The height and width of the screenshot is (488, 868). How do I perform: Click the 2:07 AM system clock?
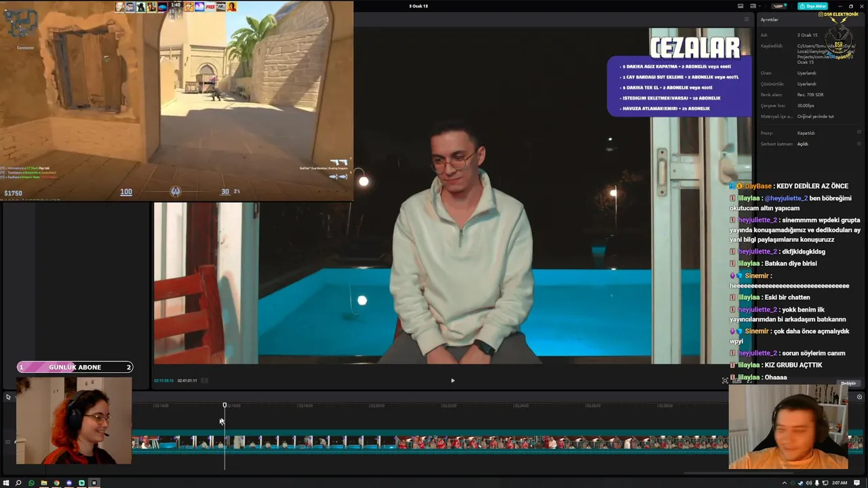pos(840,483)
